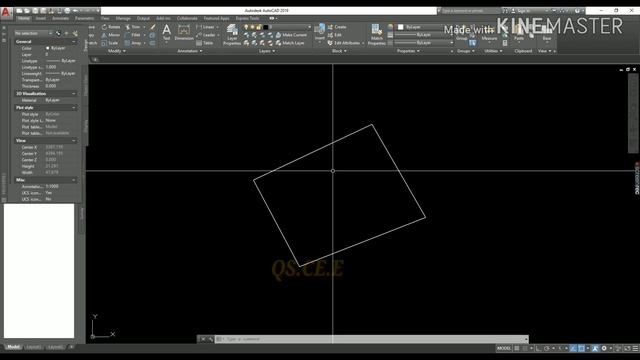
Task: Click Make Current layer button
Action: [x=291, y=35]
